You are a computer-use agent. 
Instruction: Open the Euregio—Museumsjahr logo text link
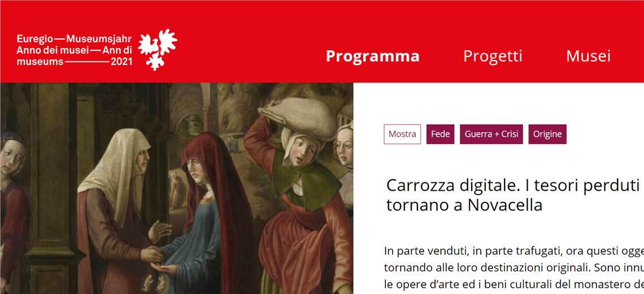75,50
